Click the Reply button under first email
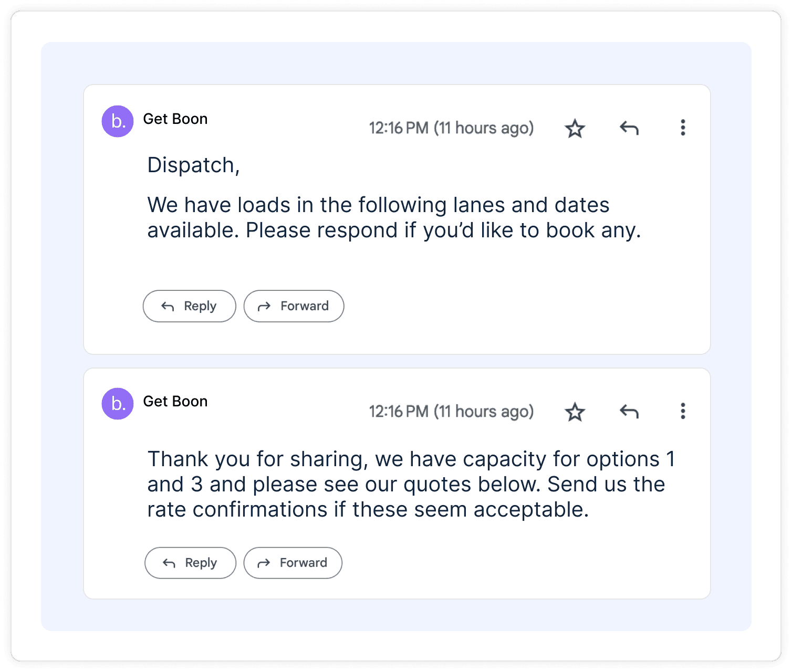 coord(190,306)
